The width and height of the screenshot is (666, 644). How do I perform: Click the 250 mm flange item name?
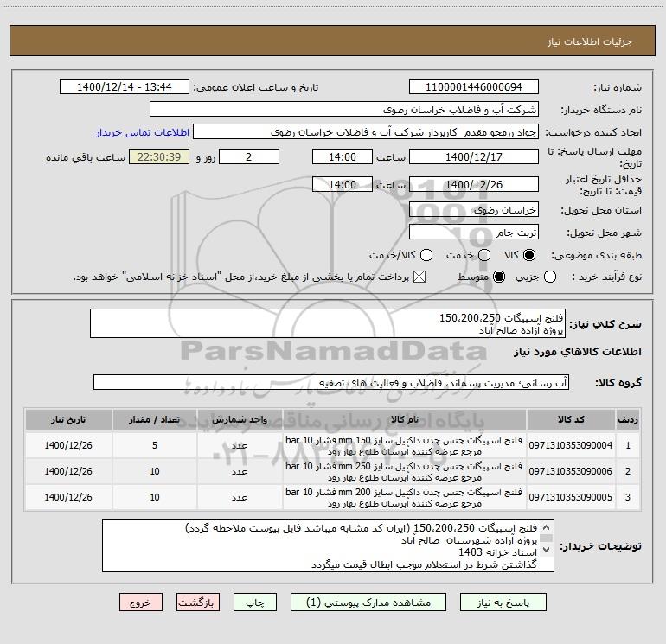click(x=404, y=472)
